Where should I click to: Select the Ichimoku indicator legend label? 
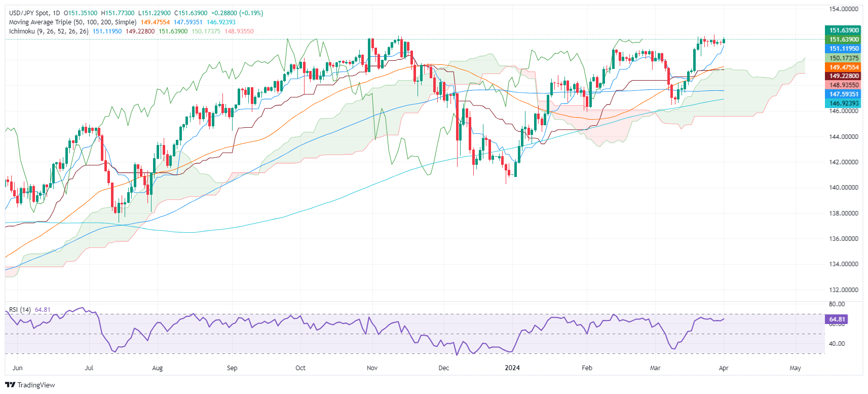[x=49, y=31]
